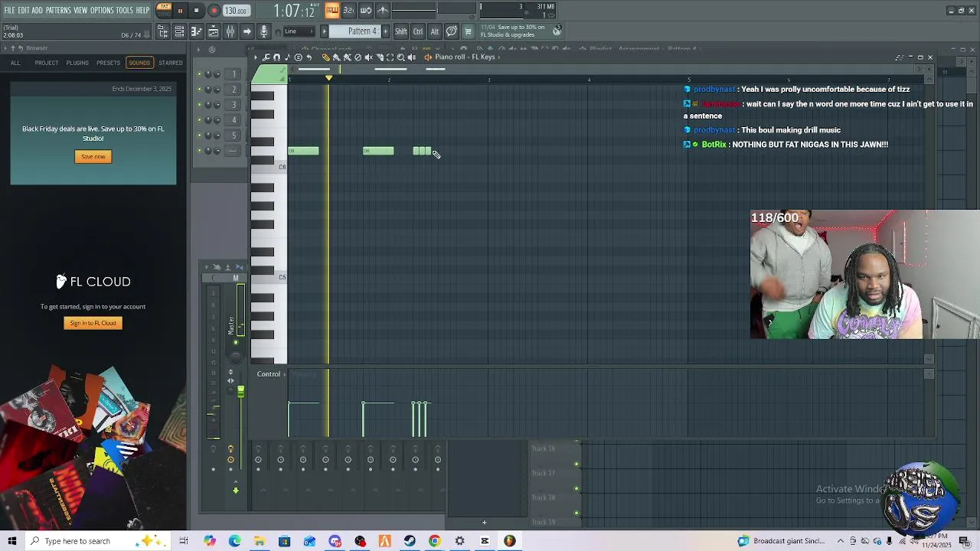Click the Save now button
The image size is (980, 551).
coord(93,157)
